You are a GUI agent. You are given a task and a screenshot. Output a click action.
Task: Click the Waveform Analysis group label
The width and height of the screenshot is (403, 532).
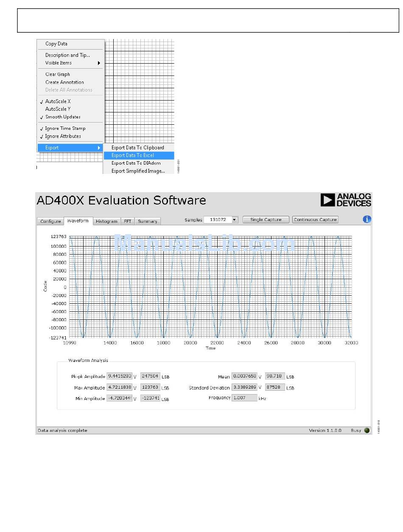88,360
